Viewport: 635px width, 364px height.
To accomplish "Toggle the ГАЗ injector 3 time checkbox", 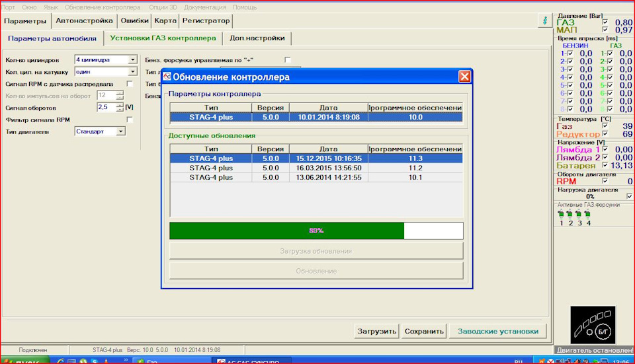I will (x=610, y=69).
